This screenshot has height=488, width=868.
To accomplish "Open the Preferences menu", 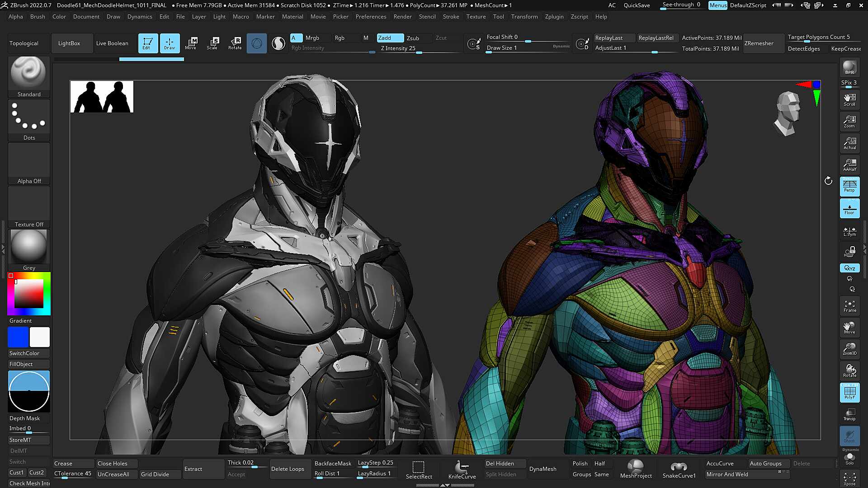I will (x=371, y=17).
